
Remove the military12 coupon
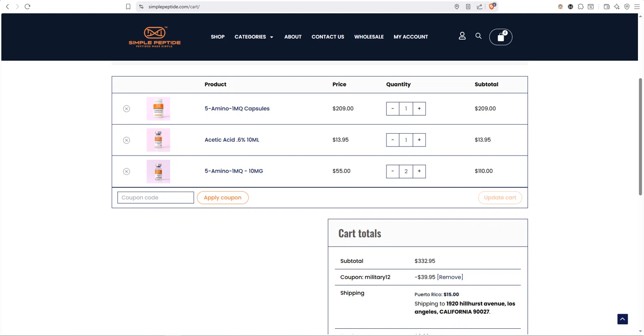450,277
